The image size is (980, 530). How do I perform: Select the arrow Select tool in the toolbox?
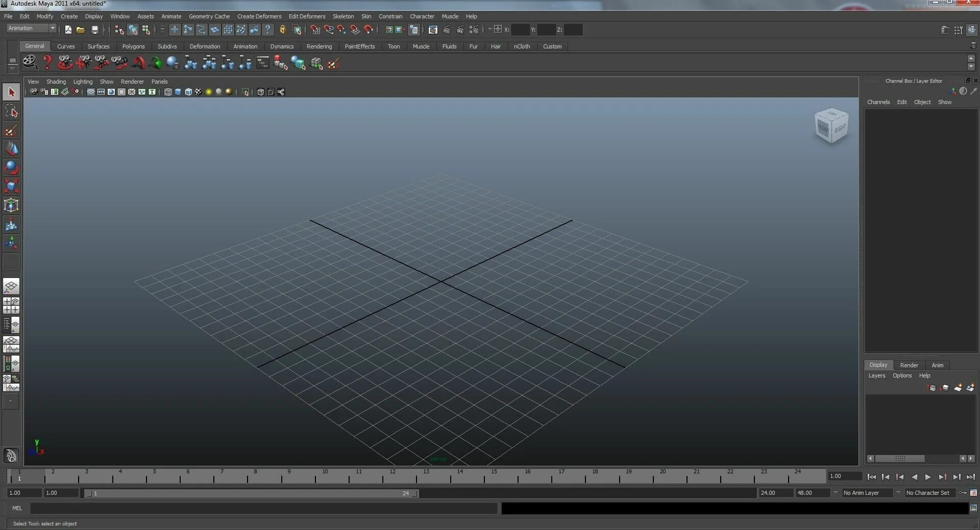point(11,92)
